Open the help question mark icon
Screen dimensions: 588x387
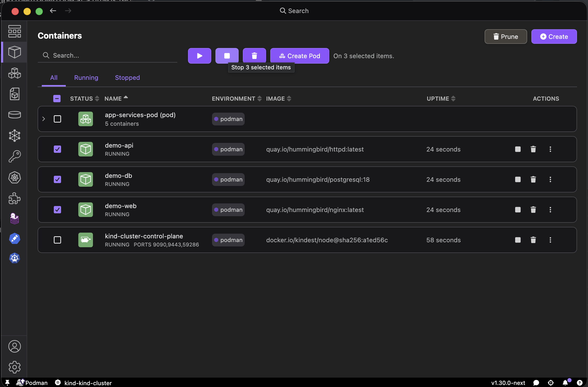point(579,383)
